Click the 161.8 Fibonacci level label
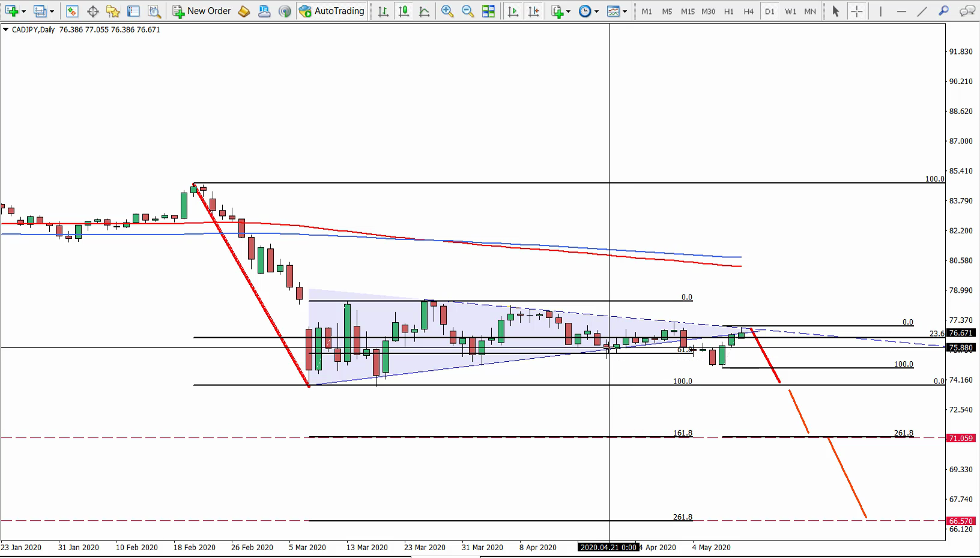Image resolution: width=980 pixels, height=558 pixels. pos(683,433)
